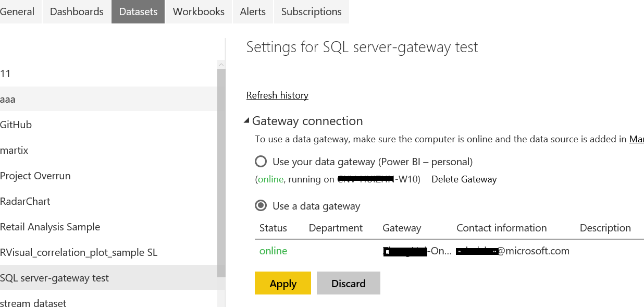Click the Contact information column header
This screenshot has height=307, width=644.
[x=502, y=228]
